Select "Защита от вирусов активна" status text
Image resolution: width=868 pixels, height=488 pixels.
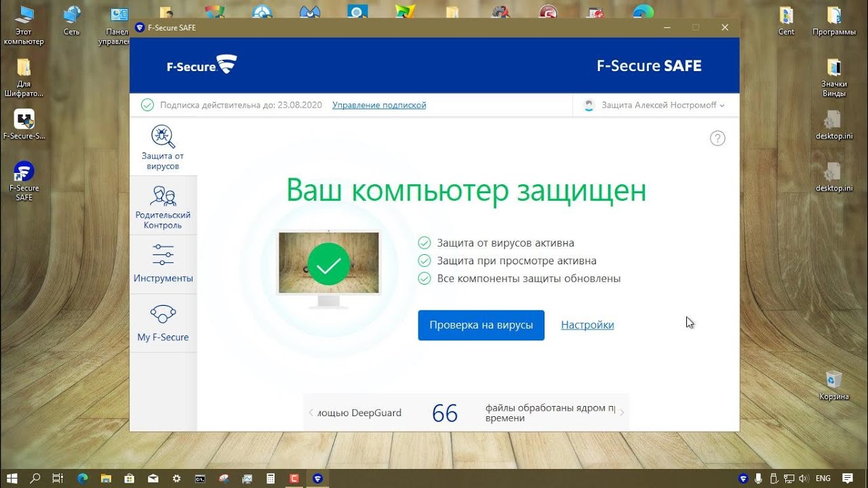506,243
